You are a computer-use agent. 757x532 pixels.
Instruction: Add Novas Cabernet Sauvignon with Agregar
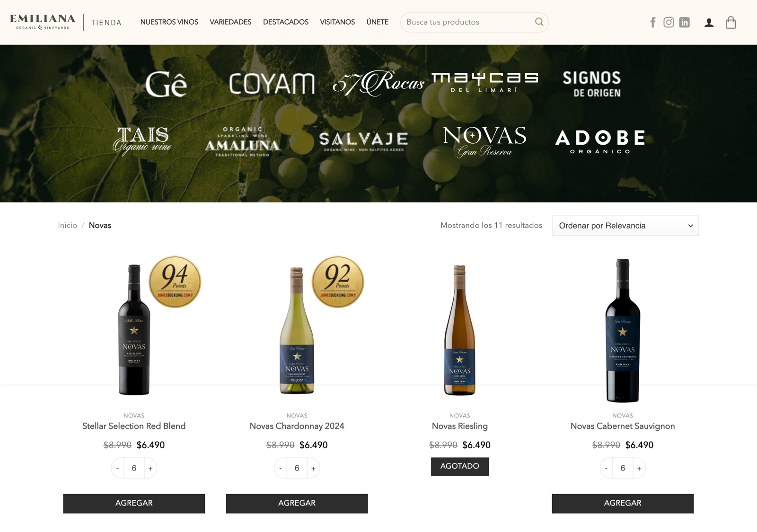point(623,503)
